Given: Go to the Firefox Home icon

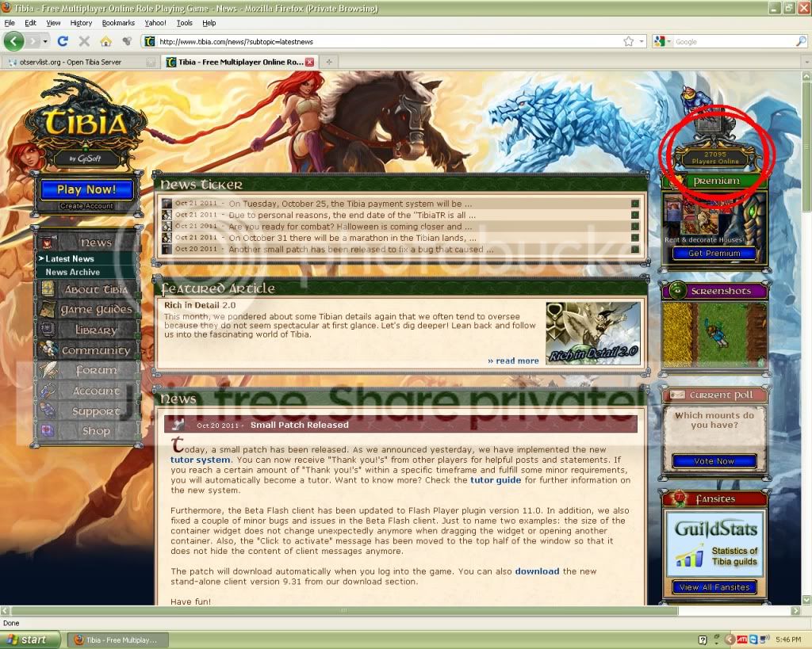Looking at the screenshot, I should (105, 41).
